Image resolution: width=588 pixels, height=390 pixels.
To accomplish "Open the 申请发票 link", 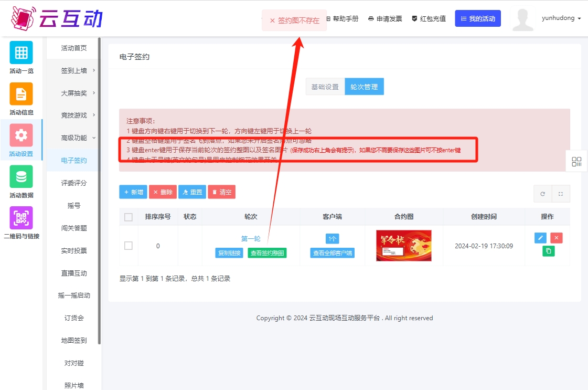I will point(385,18).
